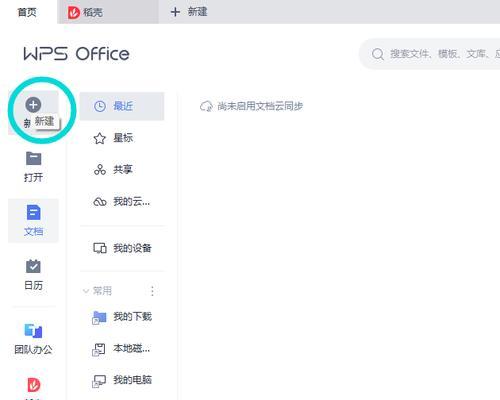
Task: Switch to the 首页 tab
Action: point(27,12)
